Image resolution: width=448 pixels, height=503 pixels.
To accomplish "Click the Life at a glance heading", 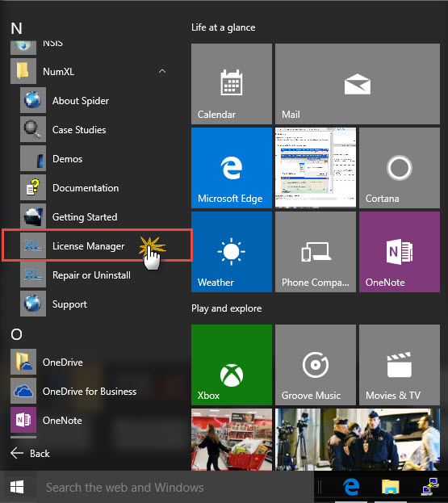I will point(224,27).
